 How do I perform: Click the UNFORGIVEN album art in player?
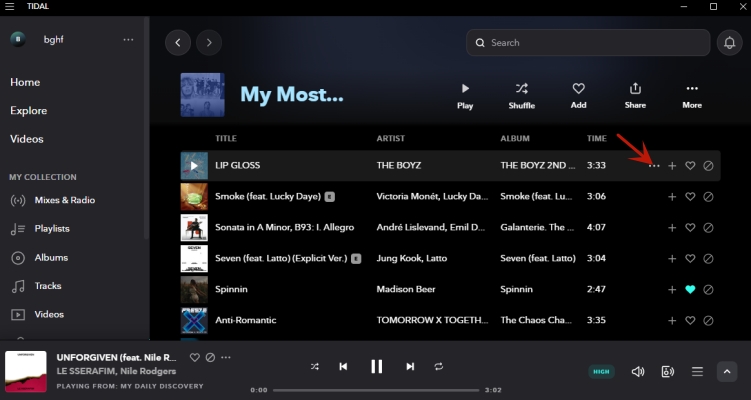pos(26,372)
